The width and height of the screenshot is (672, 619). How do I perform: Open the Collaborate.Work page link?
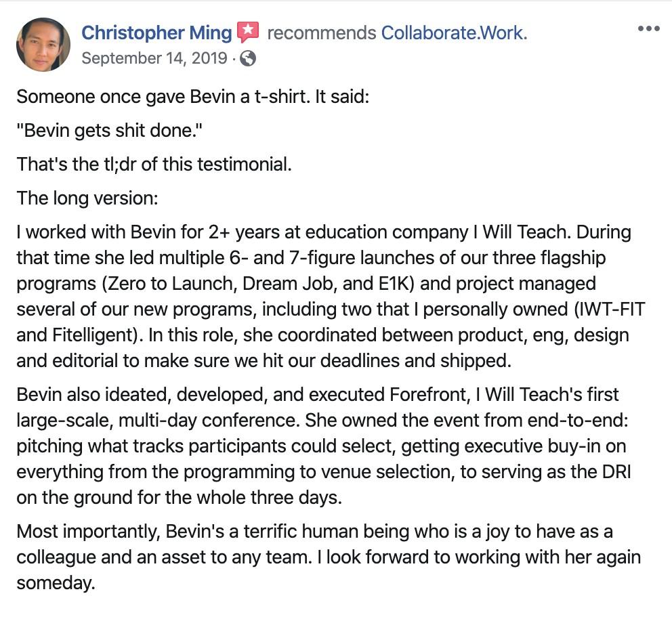(x=454, y=32)
